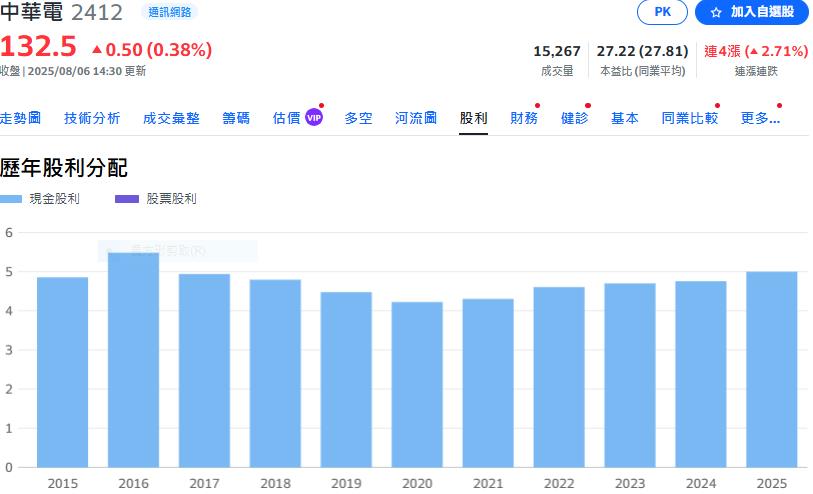This screenshot has width=813, height=494.
Task: Click the 15,267 成交量 value
Action: click(x=557, y=51)
